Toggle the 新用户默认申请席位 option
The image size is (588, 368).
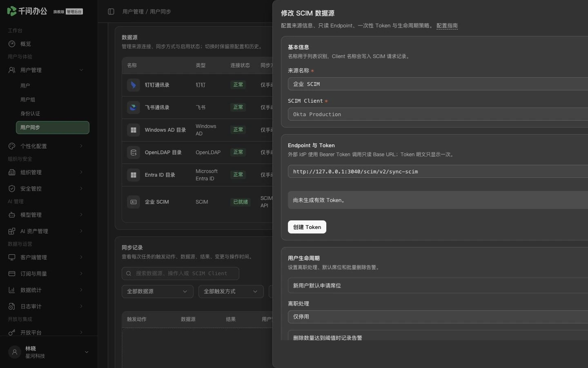click(x=438, y=285)
